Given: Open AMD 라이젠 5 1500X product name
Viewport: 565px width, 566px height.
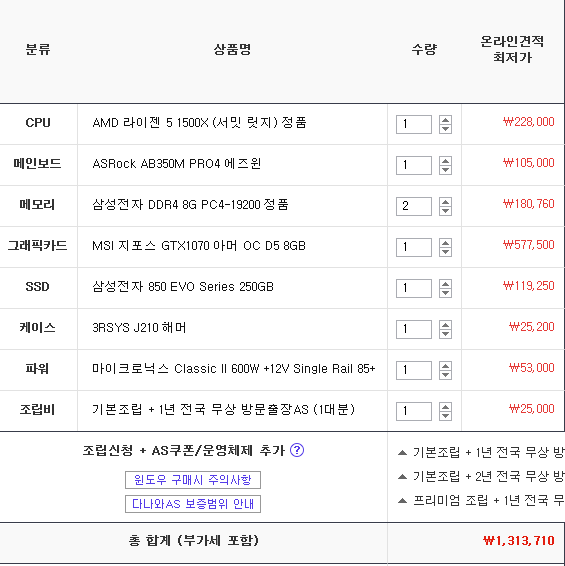Looking at the screenshot, I should click(199, 123).
